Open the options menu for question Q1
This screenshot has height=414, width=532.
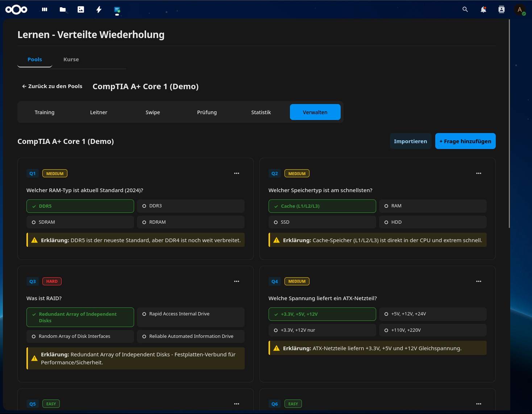click(x=237, y=173)
